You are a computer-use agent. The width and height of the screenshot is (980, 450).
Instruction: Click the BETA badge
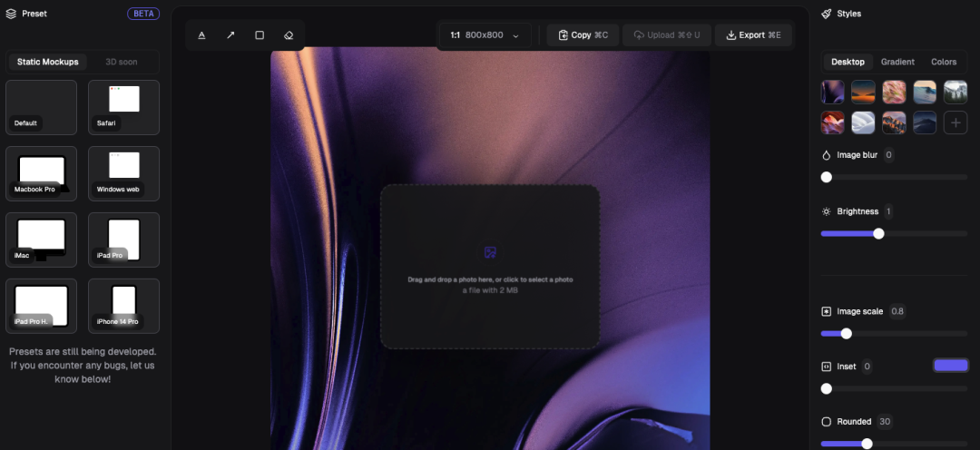pyautogui.click(x=143, y=14)
